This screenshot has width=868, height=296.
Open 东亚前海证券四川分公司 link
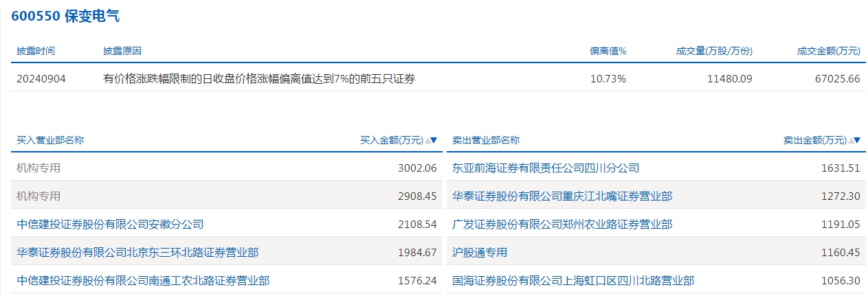546,168
